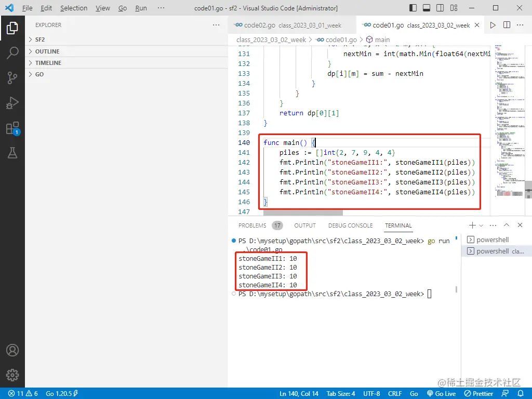Image resolution: width=532 pixels, height=399 pixels.
Task: Click CRLF end of line selector
Action: click(x=395, y=394)
